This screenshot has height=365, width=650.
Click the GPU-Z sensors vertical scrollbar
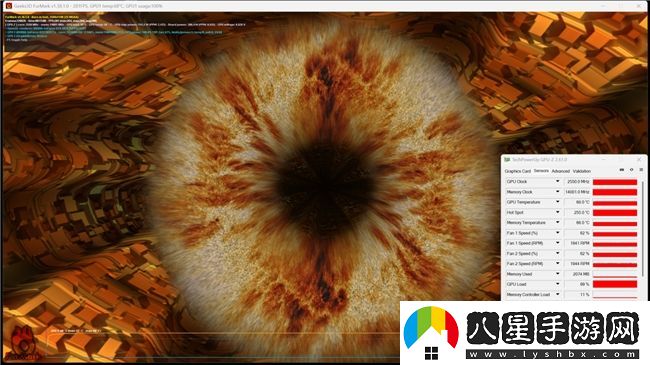[x=643, y=228]
